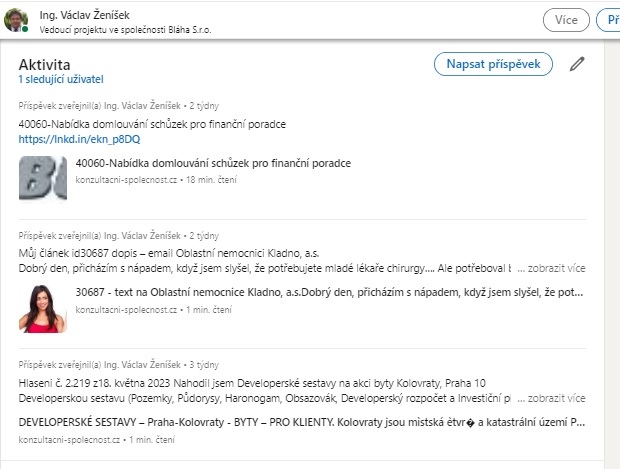
Task: Open article DEVELOPERSKÉ SESTAVY – Praha-Kolovraty
Action: (x=302, y=422)
